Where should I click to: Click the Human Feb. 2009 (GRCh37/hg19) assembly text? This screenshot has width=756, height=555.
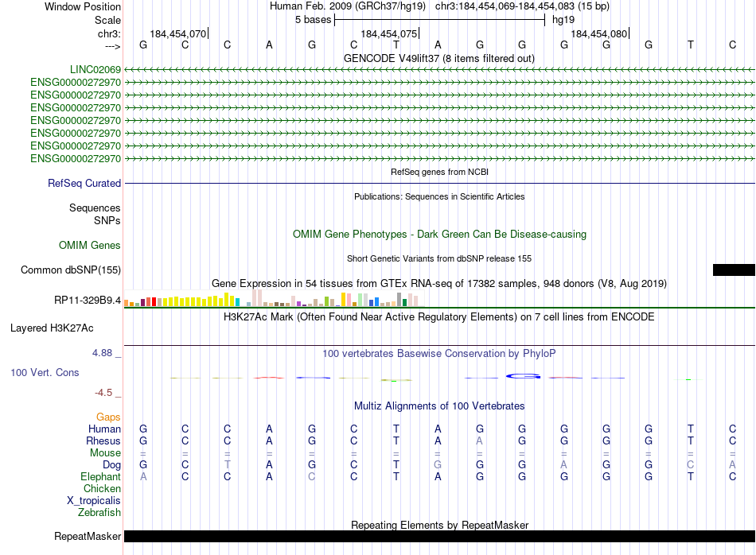point(348,6)
